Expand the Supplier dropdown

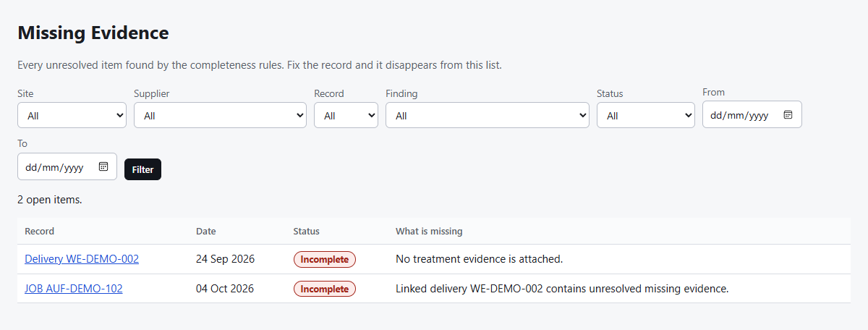220,115
